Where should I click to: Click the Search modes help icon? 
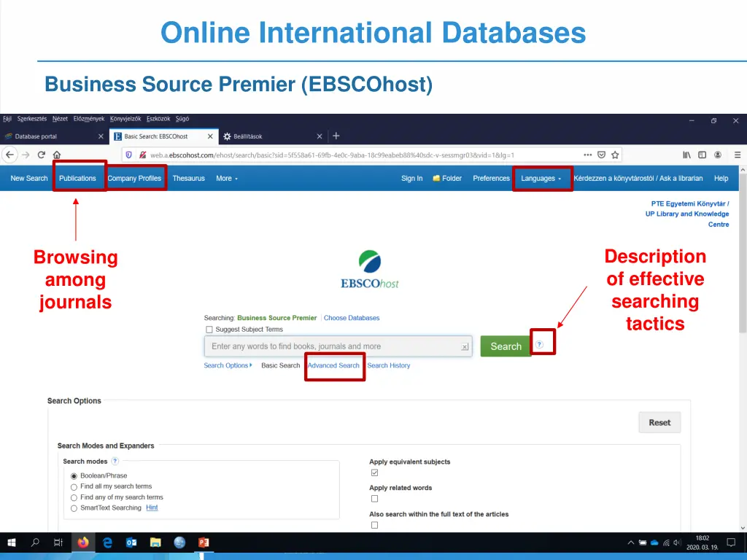[115, 461]
